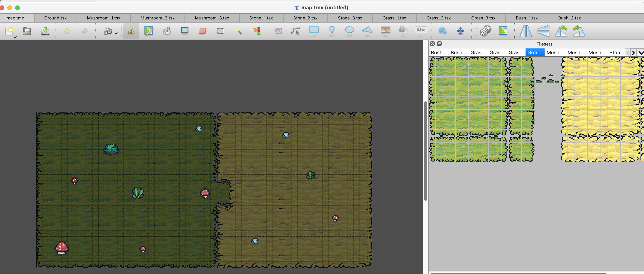Click the Save document icon
This screenshot has height=274, width=644.
pos(45,31)
